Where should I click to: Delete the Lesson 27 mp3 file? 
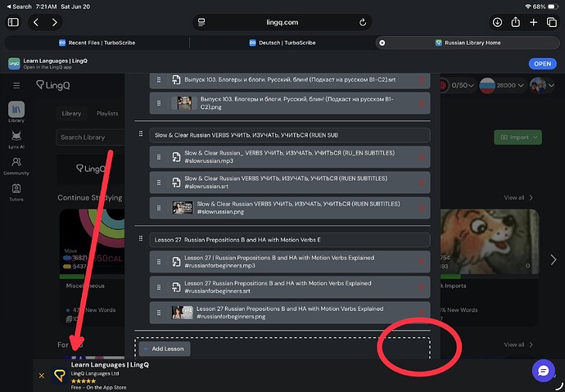pyautogui.click(x=421, y=262)
